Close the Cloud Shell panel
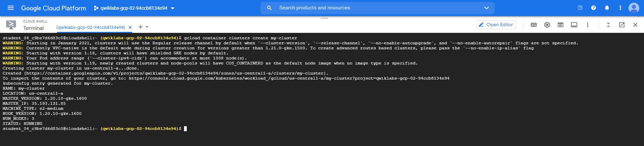This screenshot has height=146, width=644. 635,25
